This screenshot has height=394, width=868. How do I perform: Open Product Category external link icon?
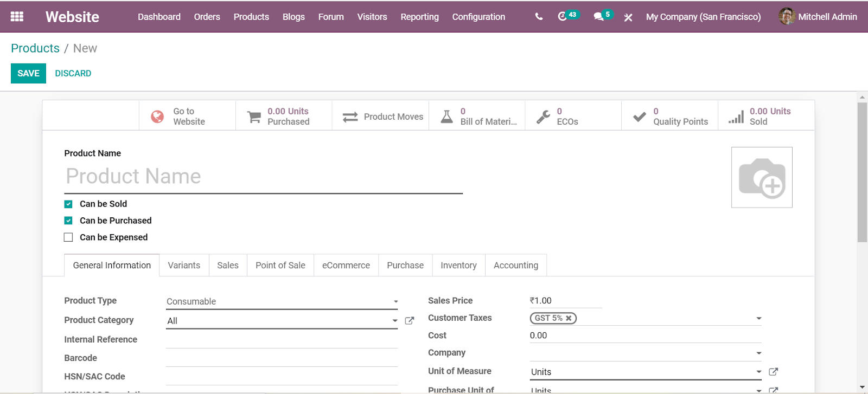coord(410,321)
